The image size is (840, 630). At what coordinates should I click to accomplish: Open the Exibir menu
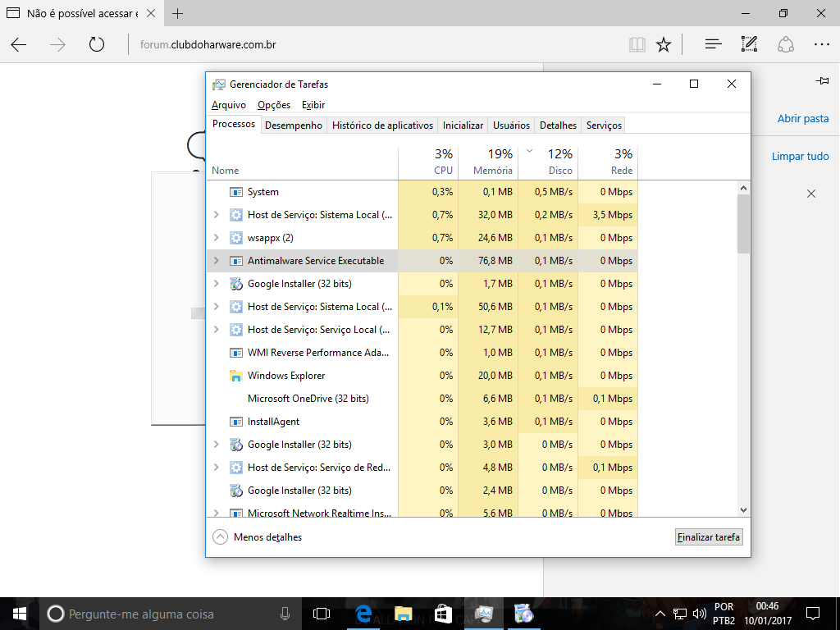click(x=313, y=105)
